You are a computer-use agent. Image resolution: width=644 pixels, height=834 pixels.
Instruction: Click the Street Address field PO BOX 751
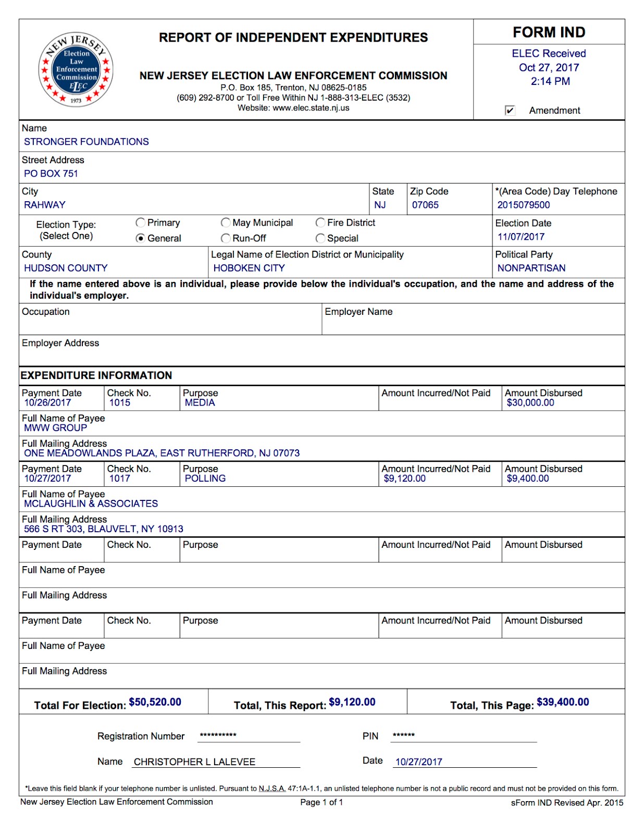tap(51, 174)
